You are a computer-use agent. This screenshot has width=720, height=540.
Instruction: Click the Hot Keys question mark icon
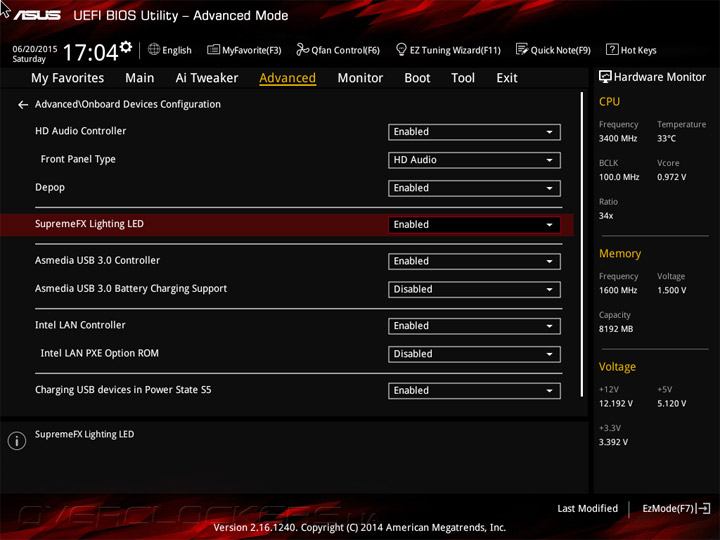pos(612,49)
